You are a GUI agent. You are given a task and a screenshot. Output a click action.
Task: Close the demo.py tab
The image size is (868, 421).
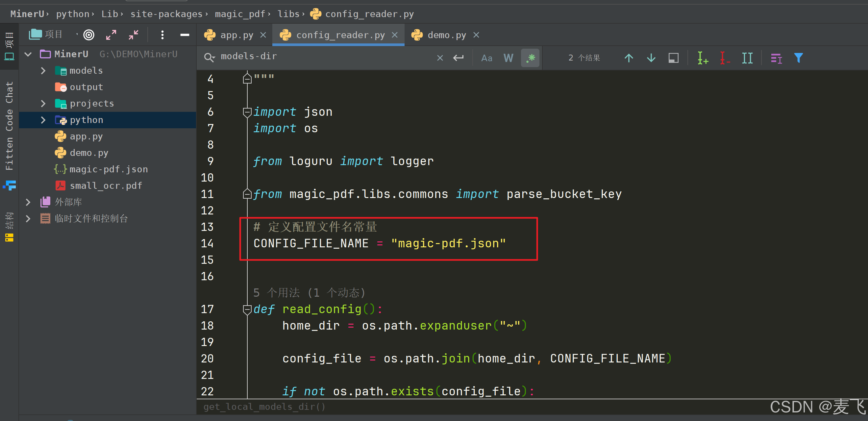pyautogui.click(x=476, y=35)
